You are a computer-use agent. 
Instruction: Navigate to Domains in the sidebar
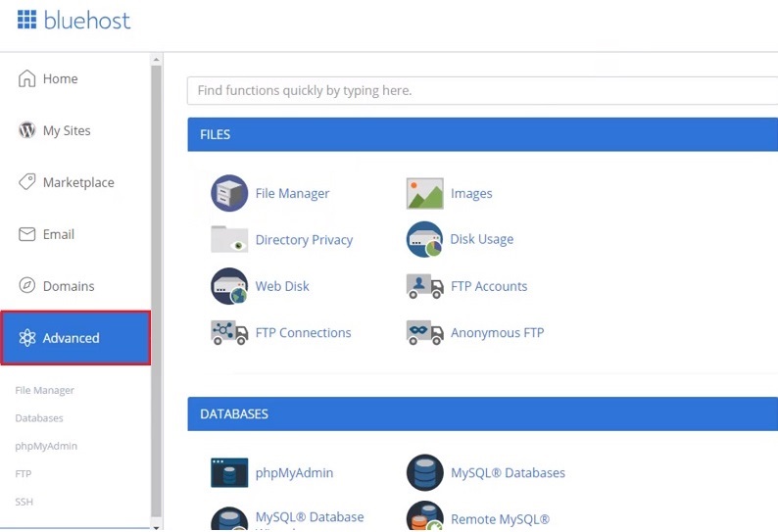(x=68, y=287)
